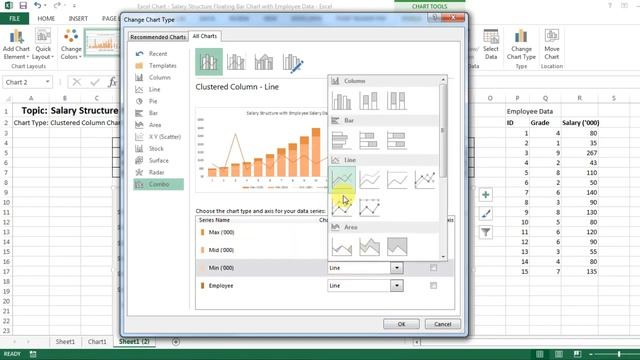Viewport: 640px width, 360px height.
Task: Switch to Sheet1 worksheet tab
Action: pyautogui.click(x=65, y=342)
